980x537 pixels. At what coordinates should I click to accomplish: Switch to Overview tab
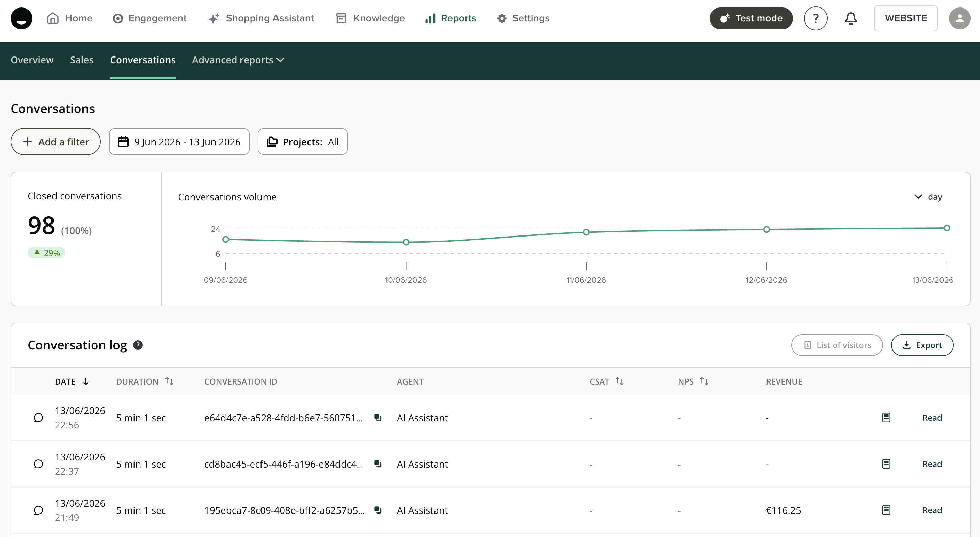tap(32, 60)
